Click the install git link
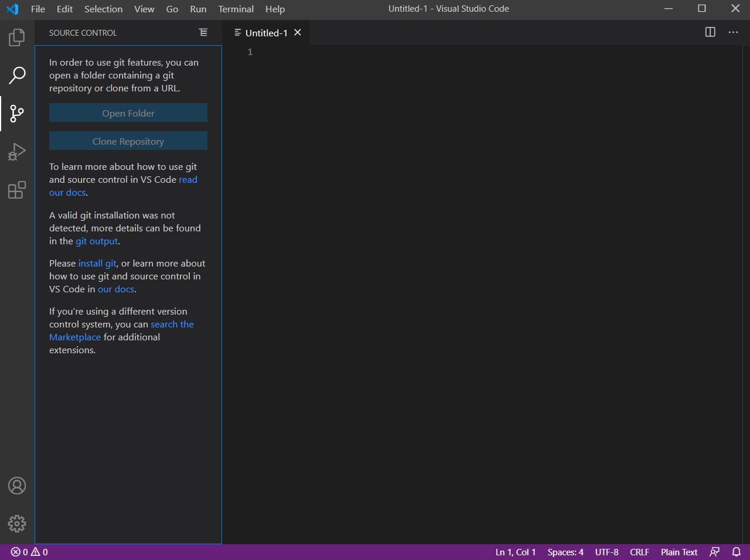 97,263
